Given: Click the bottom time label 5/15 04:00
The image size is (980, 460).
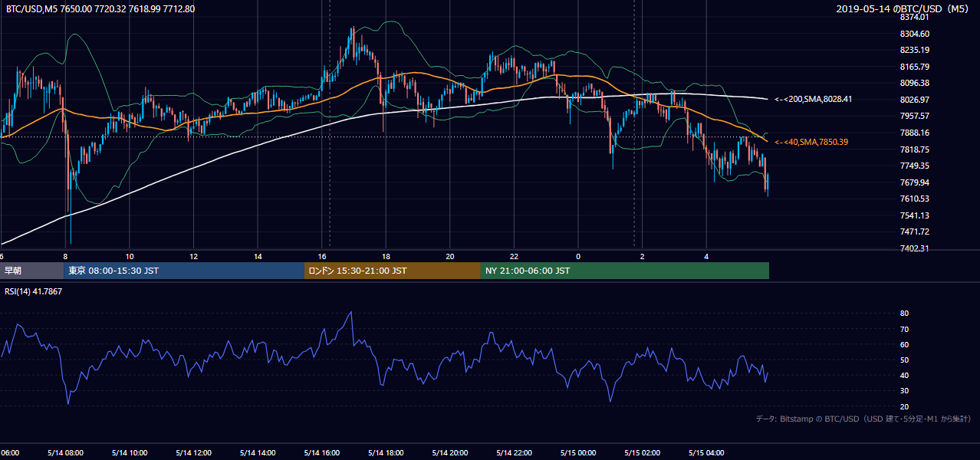Looking at the screenshot, I should (706, 452).
